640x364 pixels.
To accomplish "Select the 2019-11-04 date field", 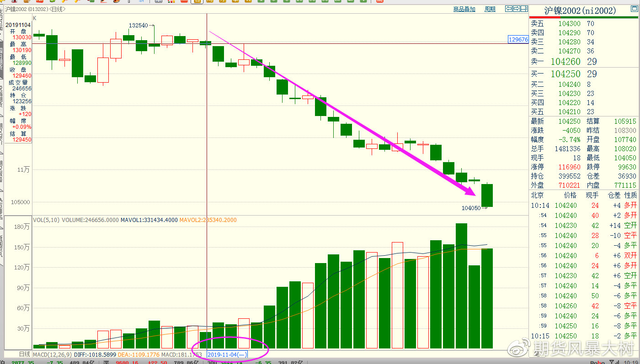I will click(x=227, y=354).
